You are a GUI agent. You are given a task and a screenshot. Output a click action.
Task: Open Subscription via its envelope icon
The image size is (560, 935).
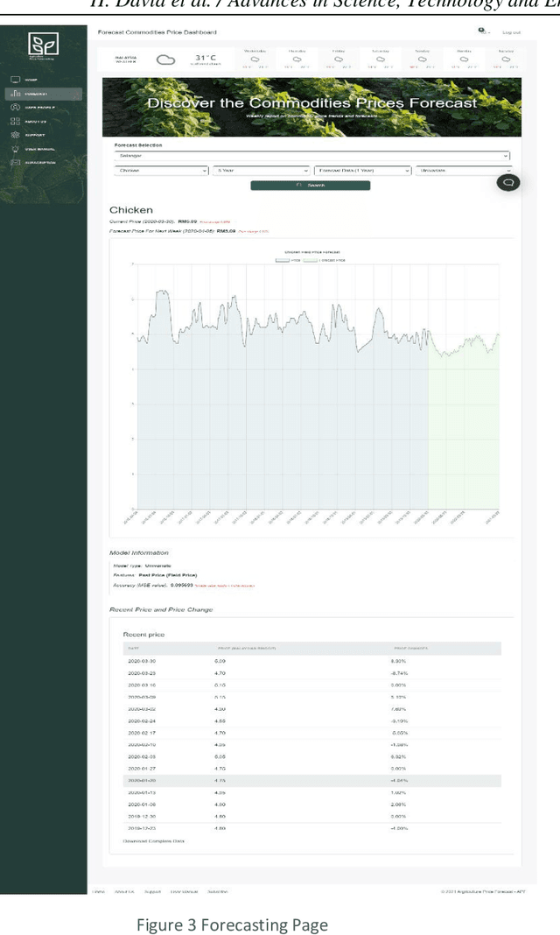pyautogui.click(x=15, y=162)
